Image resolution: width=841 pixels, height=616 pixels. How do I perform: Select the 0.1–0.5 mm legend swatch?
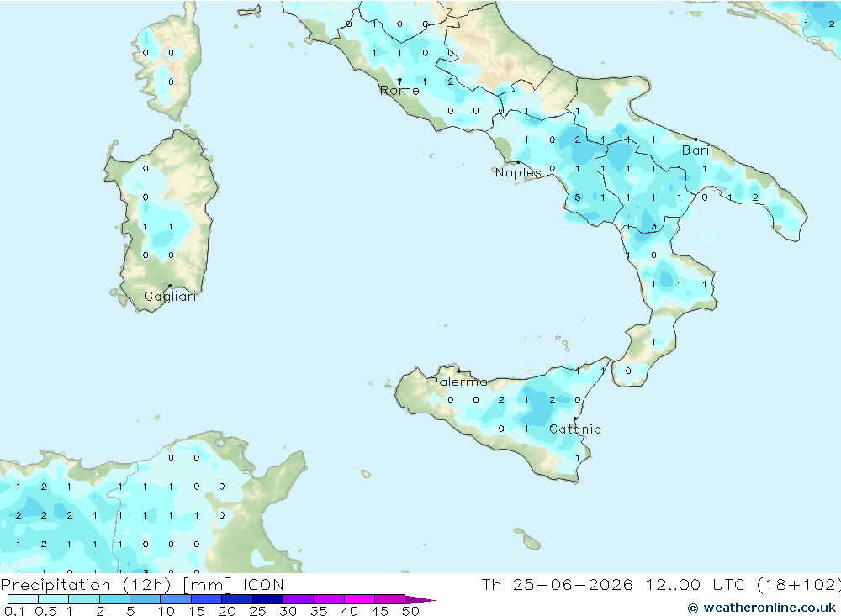coord(23,599)
